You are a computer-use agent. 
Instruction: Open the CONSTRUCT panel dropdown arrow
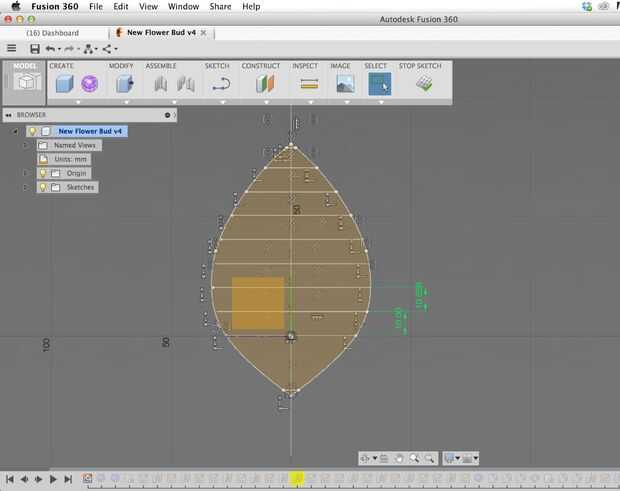[x=267, y=102]
